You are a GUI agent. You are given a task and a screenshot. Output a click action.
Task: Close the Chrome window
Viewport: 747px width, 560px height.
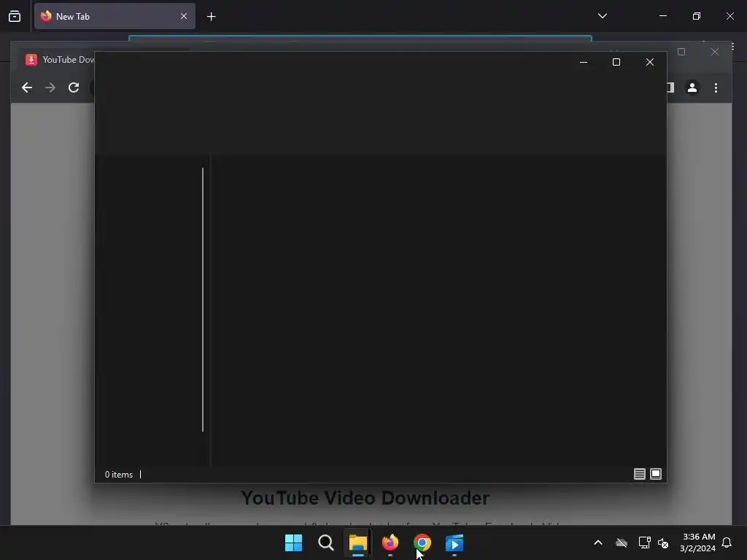715,52
